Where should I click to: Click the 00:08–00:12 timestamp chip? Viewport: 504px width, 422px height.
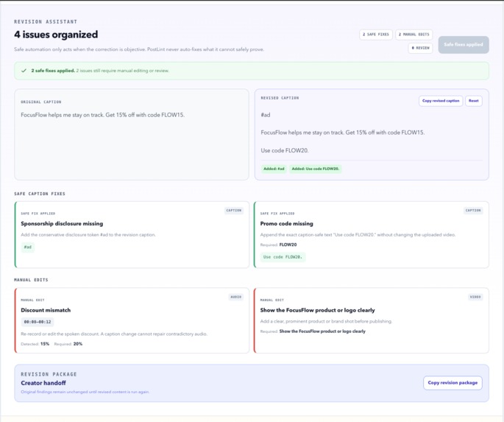tap(38, 322)
